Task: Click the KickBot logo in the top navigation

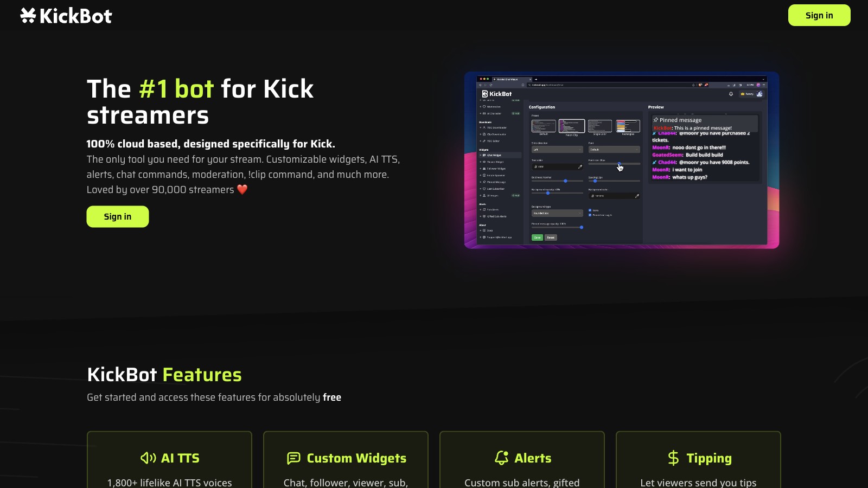Action: pyautogui.click(x=65, y=15)
